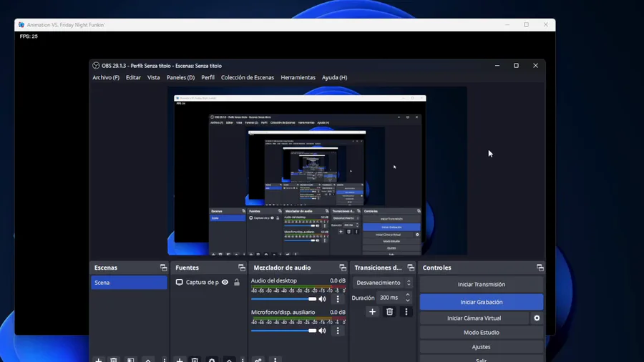Adjust Microfono/disp. ausiliario volume slider
The height and width of the screenshot is (362, 644).
click(284, 331)
